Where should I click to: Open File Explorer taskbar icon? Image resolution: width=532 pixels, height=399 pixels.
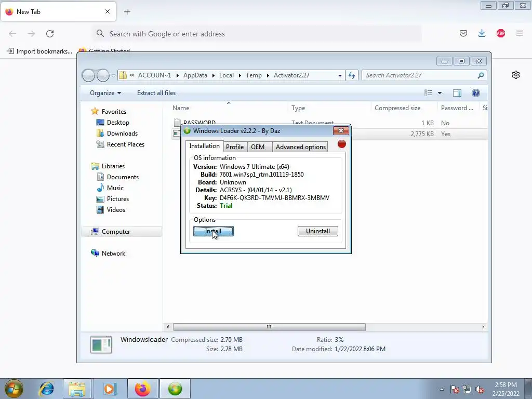coord(77,389)
